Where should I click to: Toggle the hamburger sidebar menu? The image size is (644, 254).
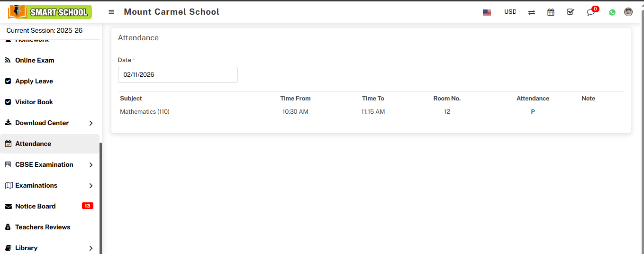[x=111, y=12]
